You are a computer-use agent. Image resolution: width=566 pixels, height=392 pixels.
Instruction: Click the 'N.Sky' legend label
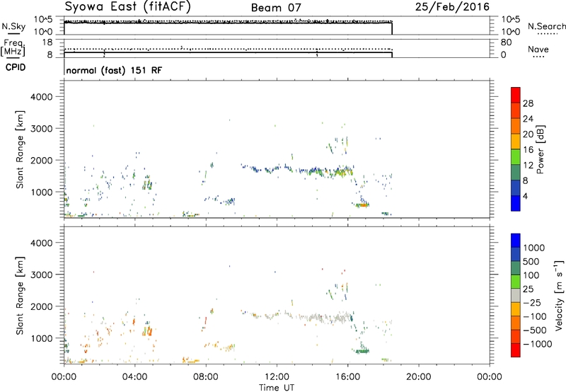pos(13,26)
